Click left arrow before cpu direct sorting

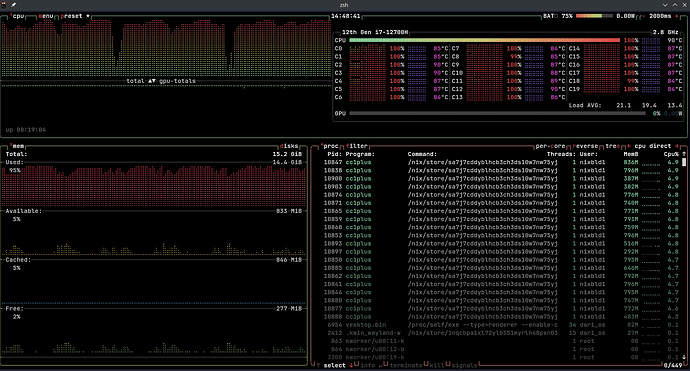[x=629, y=146]
